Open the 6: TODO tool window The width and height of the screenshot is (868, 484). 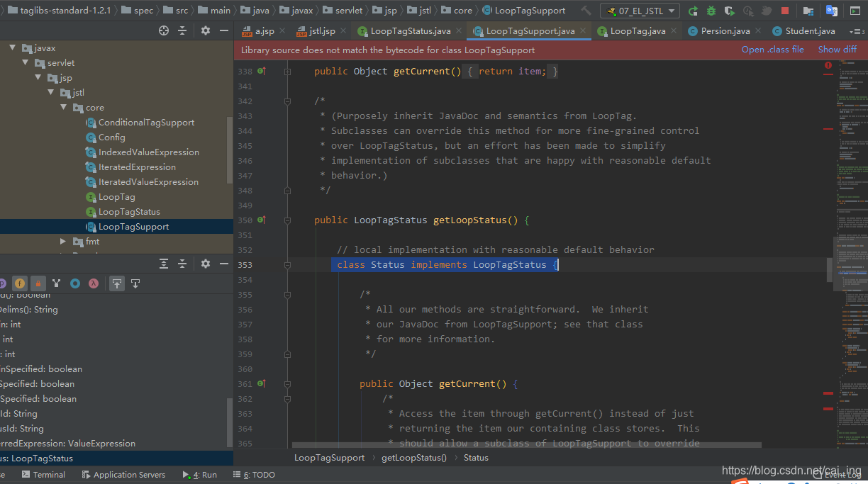[x=254, y=475]
